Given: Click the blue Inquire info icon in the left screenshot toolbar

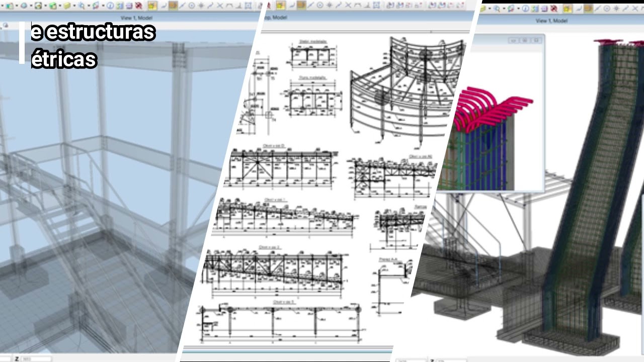Looking at the screenshot, I should pyautogui.click(x=110, y=6).
